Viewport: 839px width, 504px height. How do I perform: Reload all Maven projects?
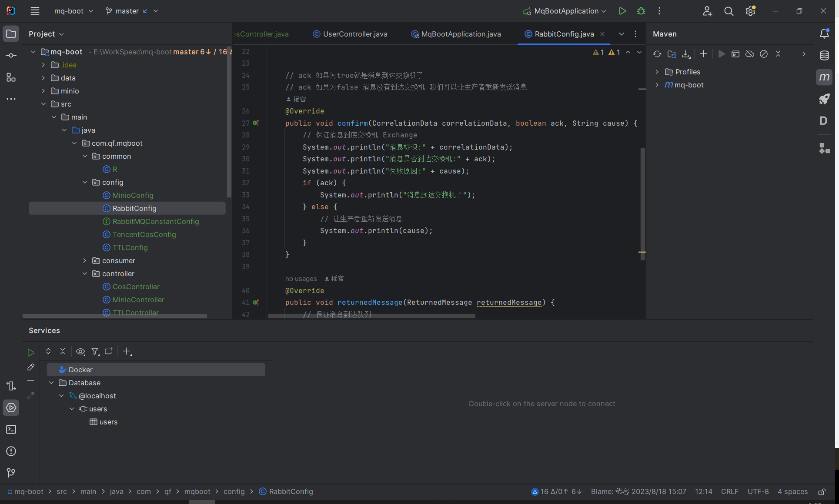(657, 54)
